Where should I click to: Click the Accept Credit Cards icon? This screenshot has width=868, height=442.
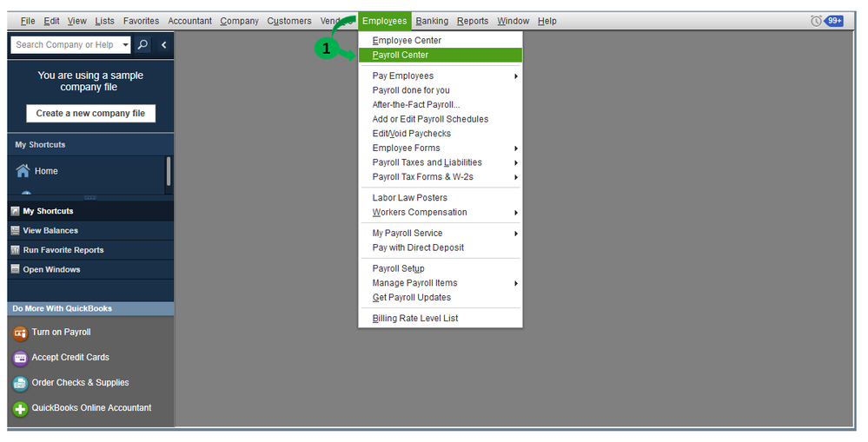pos(20,359)
